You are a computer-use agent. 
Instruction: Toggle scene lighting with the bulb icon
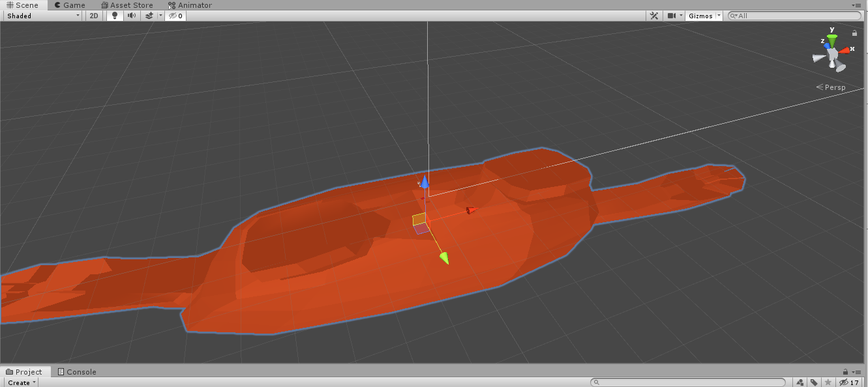click(115, 15)
